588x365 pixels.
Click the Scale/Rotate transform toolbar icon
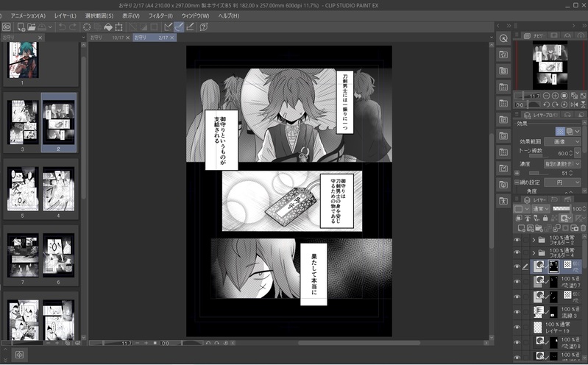pos(119,27)
